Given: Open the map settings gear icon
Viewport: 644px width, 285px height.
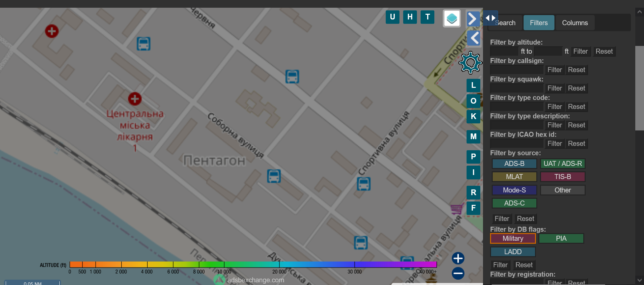Looking at the screenshot, I should coord(470,62).
